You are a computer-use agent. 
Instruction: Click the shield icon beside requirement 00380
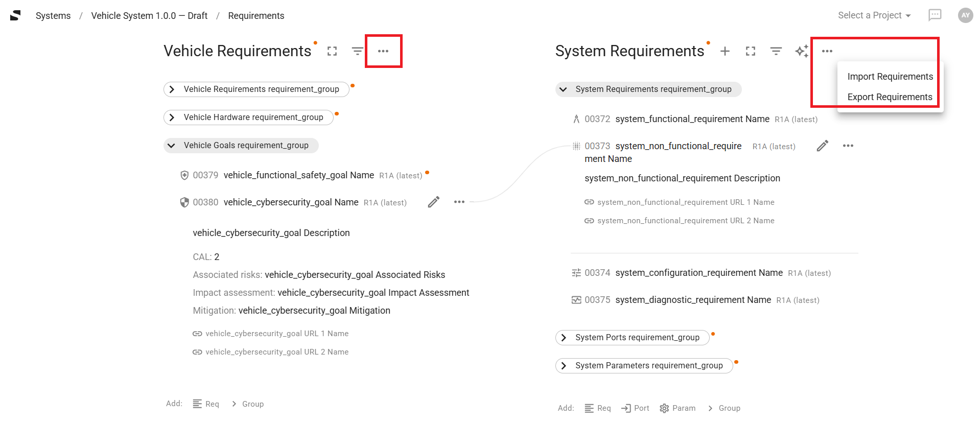pos(184,202)
